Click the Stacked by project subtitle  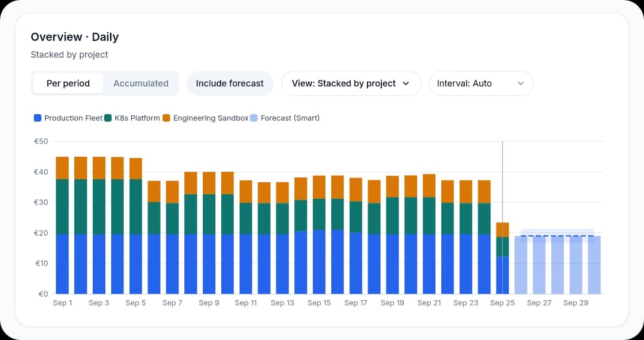tap(69, 55)
